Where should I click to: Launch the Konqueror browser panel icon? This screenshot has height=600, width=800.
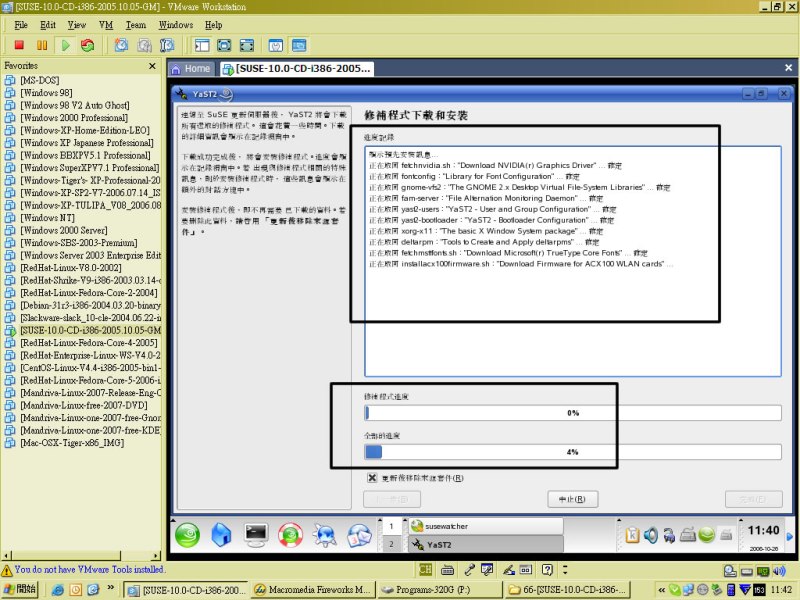coord(324,535)
